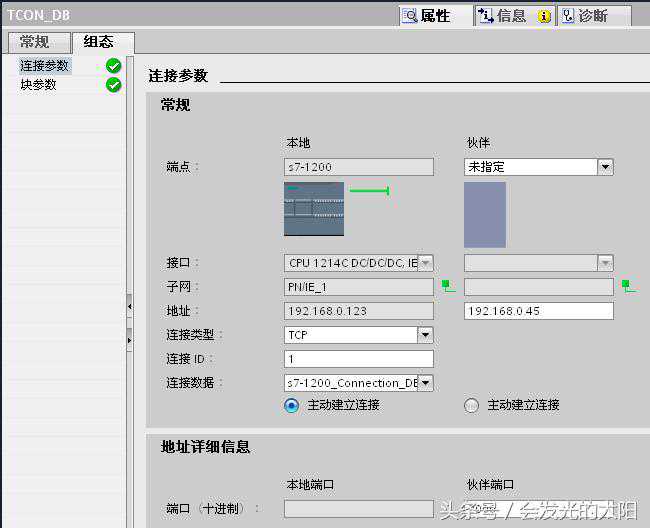Select 块参数 in the navigation tree
The image size is (650, 528).
coord(39,85)
